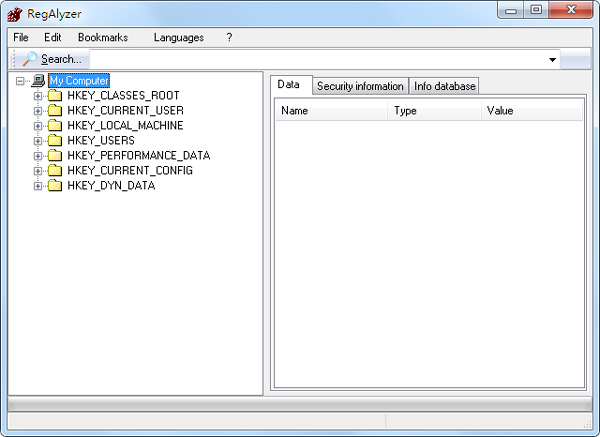Click the HKEY_CURRENT_USER folder icon
Viewport: 600px width, 437px height.
pos(55,110)
